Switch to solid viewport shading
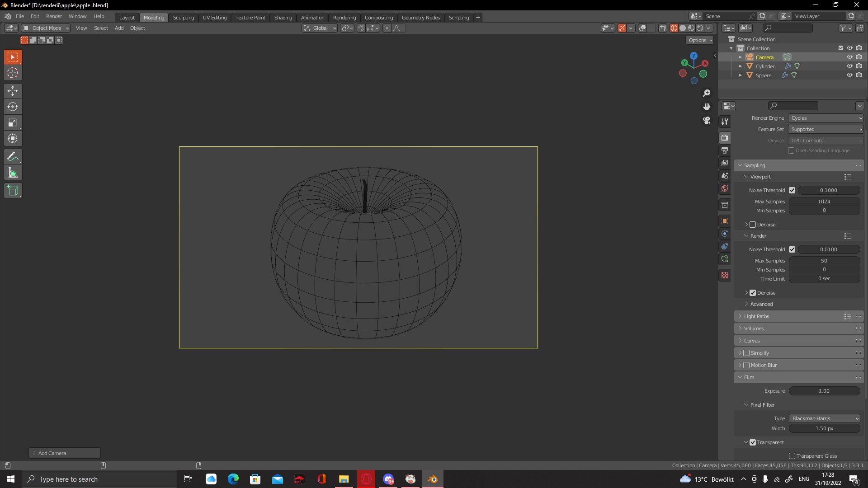This screenshot has width=868, height=488. click(683, 28)
